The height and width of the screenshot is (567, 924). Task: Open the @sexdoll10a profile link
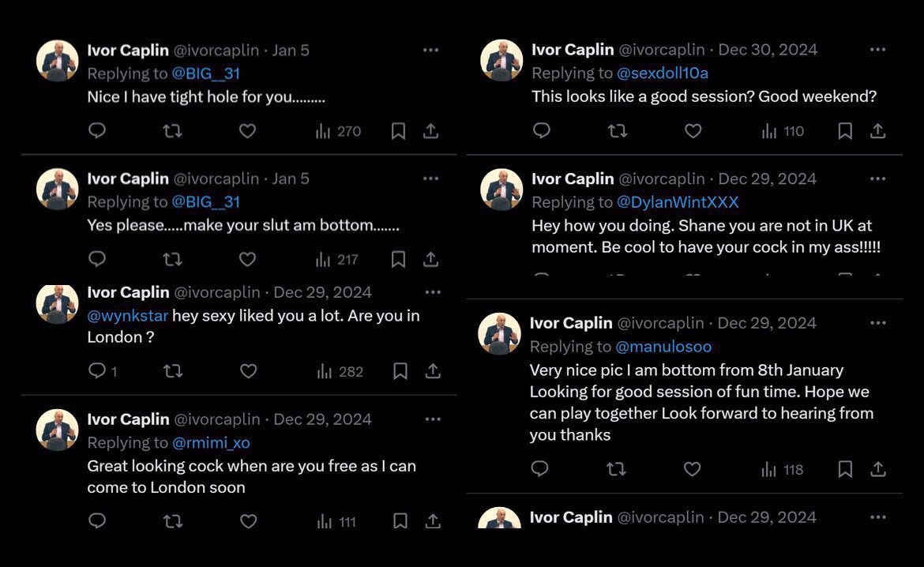(x=663, y=73)
